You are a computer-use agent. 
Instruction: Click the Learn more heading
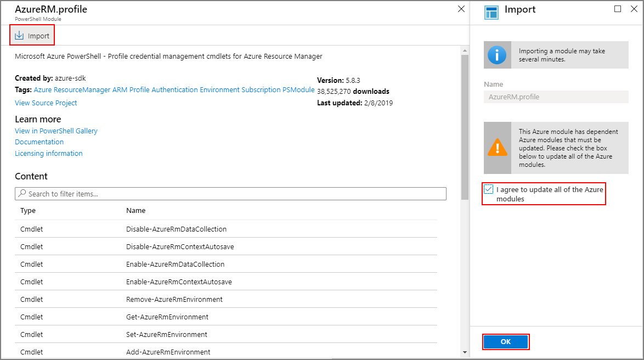pos(38,119)
